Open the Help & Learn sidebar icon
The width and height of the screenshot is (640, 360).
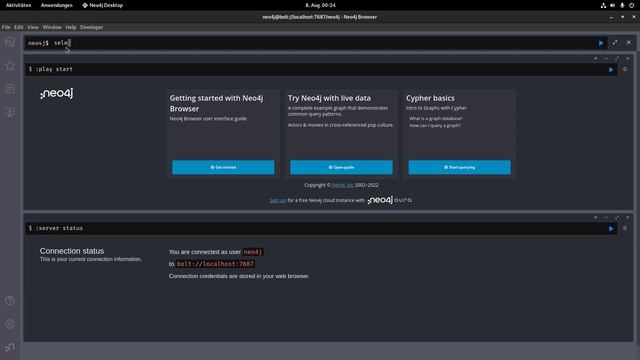coord(10,301)
